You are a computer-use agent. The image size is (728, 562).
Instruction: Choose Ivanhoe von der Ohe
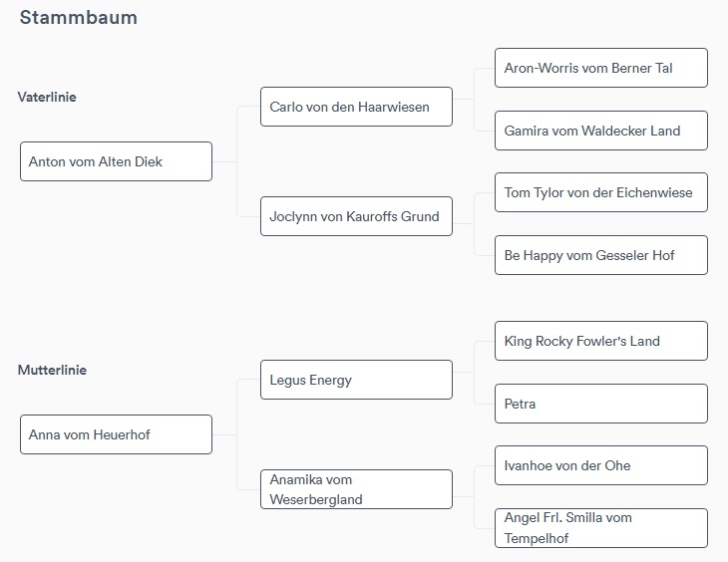point(601,465)
